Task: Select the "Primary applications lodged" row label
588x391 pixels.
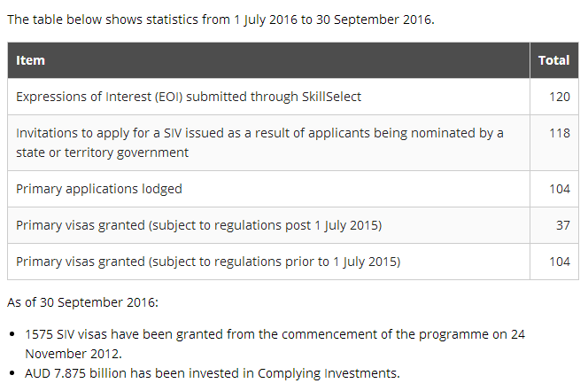Action: [x=99, y=188]
